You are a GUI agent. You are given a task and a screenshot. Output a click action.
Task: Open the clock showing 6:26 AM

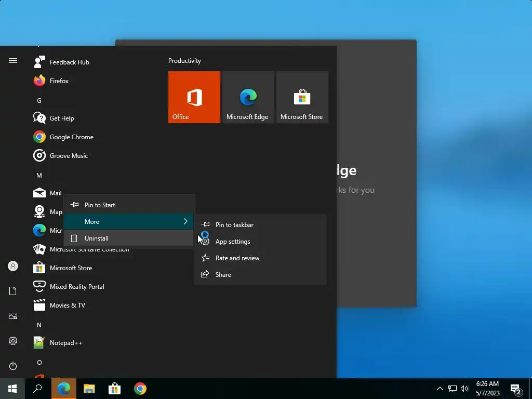487,389
